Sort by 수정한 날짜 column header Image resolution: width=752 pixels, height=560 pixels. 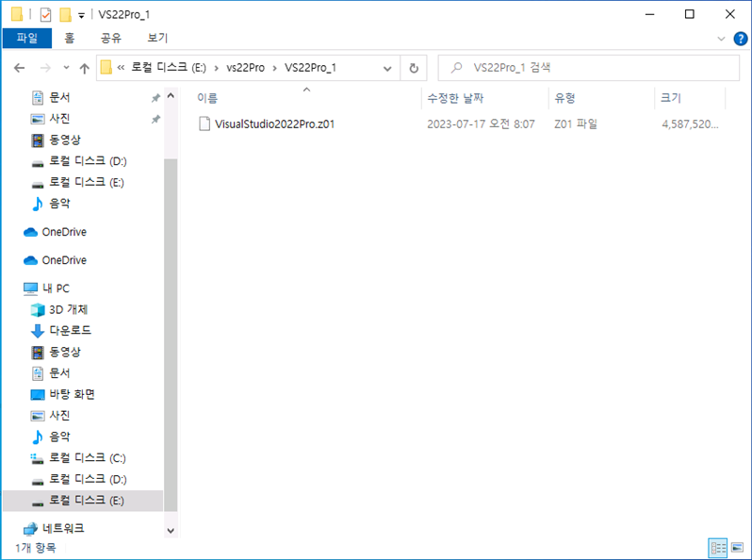pyautogui.click(x=455, y=98)
